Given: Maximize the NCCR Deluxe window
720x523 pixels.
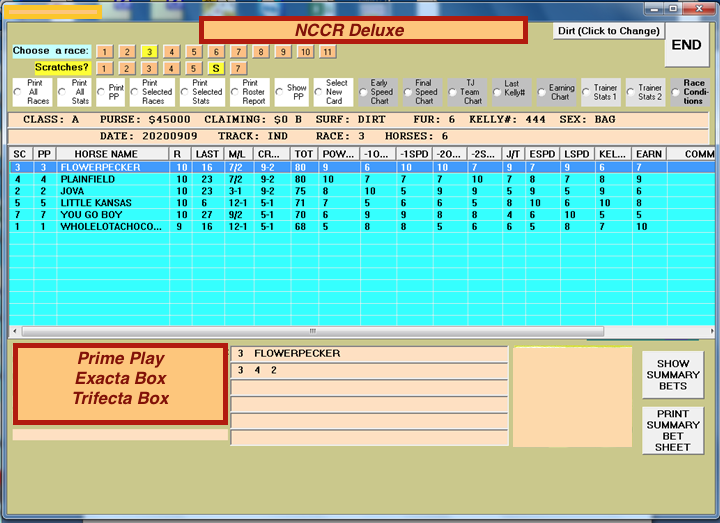Looking at the screenshot, I should 673,9.
